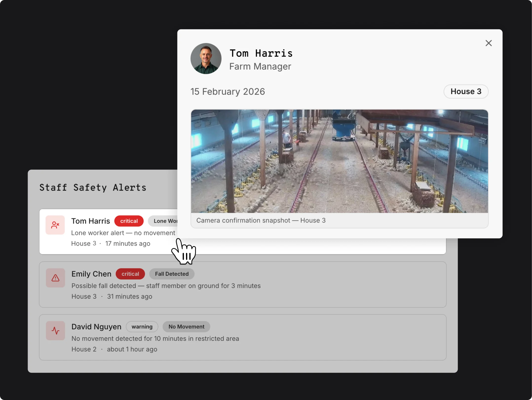This screenshot has width=532, height=400.
Task: Click the warning triangle icon beside Emily Chen
Action: point(55,278)
